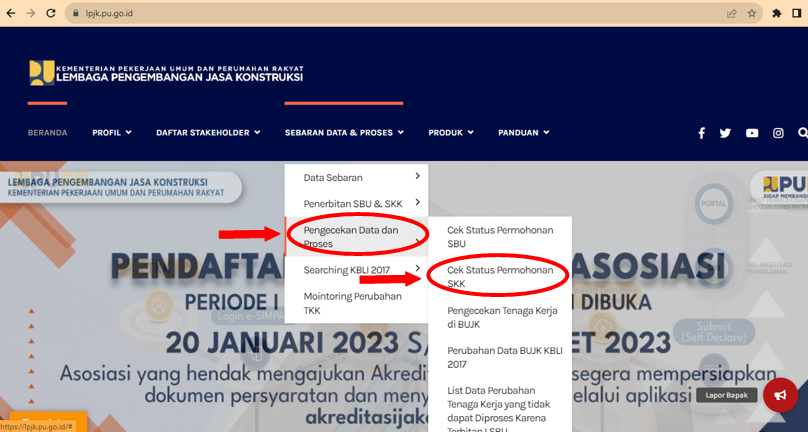808x432 pixels.
Task: Select Pengecekan Data dan Proses
Action: (x=356, y=237)
